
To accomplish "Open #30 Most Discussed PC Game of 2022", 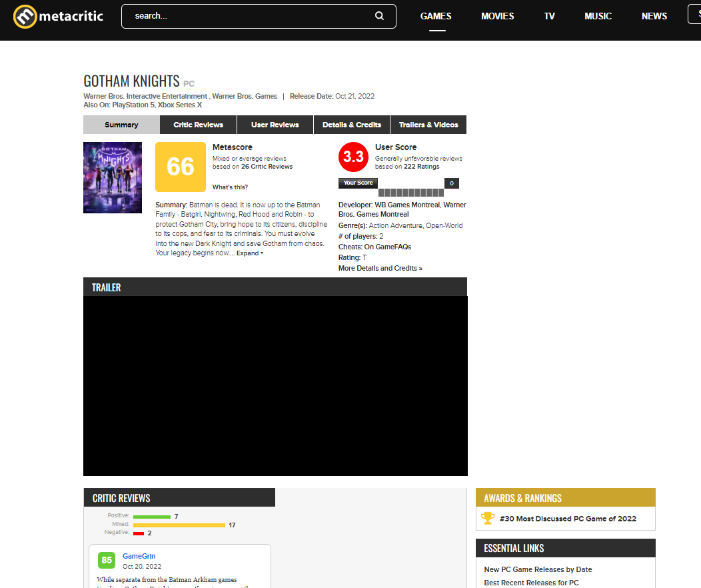I will pos(568,519).
